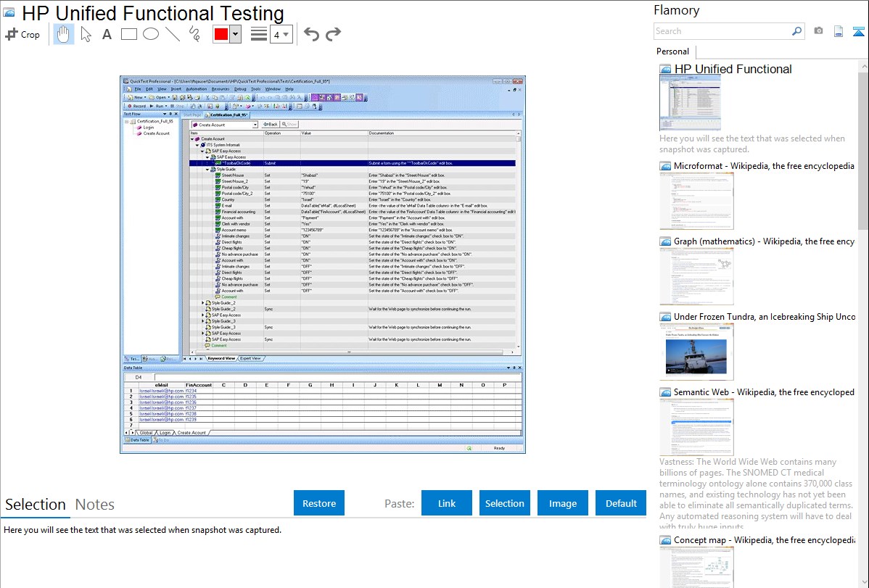Pick the rectangle shape tool
The height and width of the screenshot is (588, 869).
point(129,34)
